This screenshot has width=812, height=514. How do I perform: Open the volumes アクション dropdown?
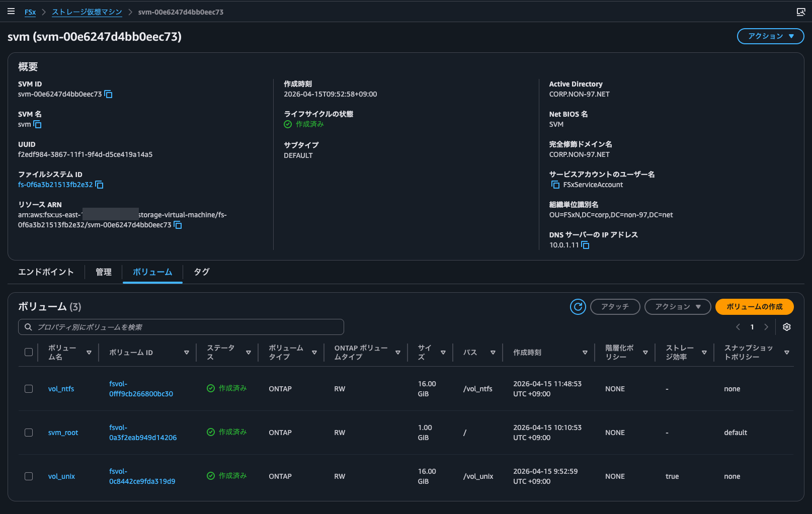(677, 306)
